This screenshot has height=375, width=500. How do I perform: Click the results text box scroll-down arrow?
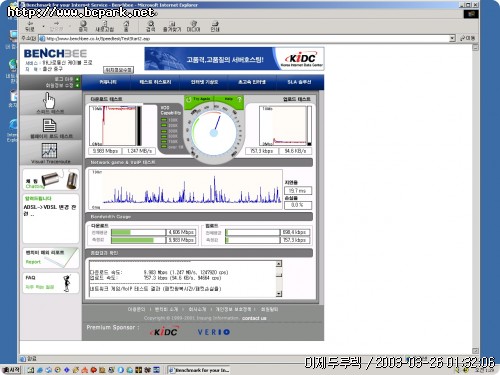[279, 294]
